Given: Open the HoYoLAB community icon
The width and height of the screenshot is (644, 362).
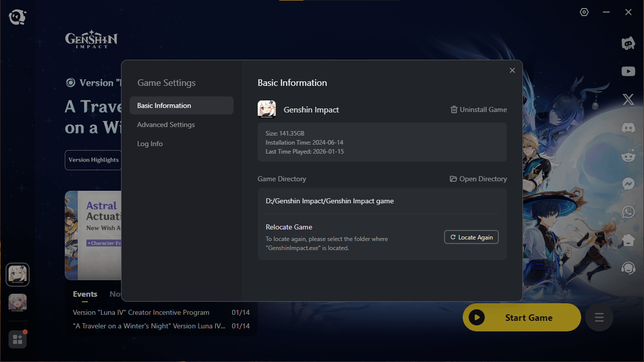Looking at the screenshot, I should click(x=628, y=43).
